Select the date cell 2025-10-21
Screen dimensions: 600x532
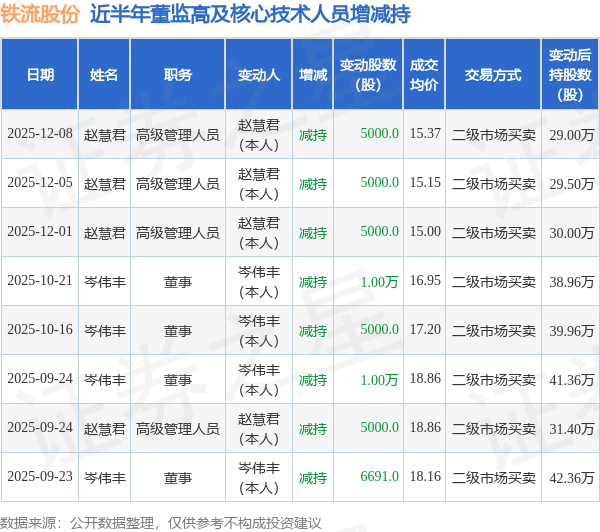[40, 281]
